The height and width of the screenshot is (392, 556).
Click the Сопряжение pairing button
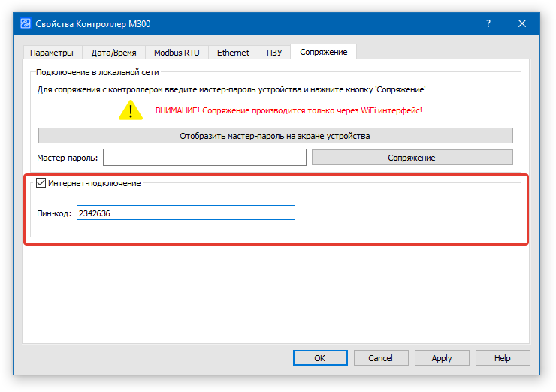412,158
